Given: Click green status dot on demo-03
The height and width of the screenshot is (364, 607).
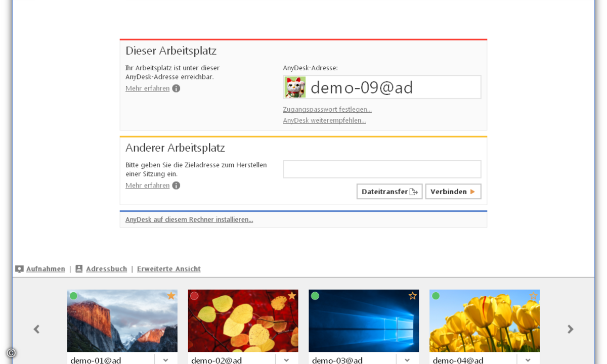Looking at the screenshot, I should tap(315, 296).
